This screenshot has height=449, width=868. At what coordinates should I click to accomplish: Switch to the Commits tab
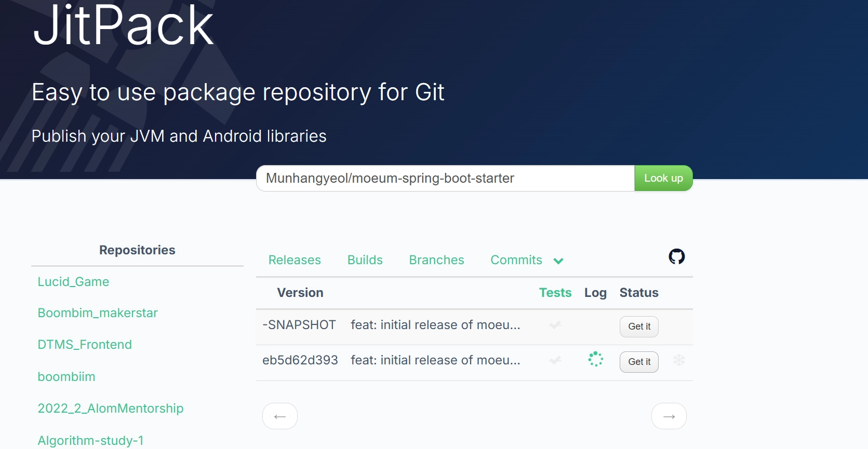(516, 260)
